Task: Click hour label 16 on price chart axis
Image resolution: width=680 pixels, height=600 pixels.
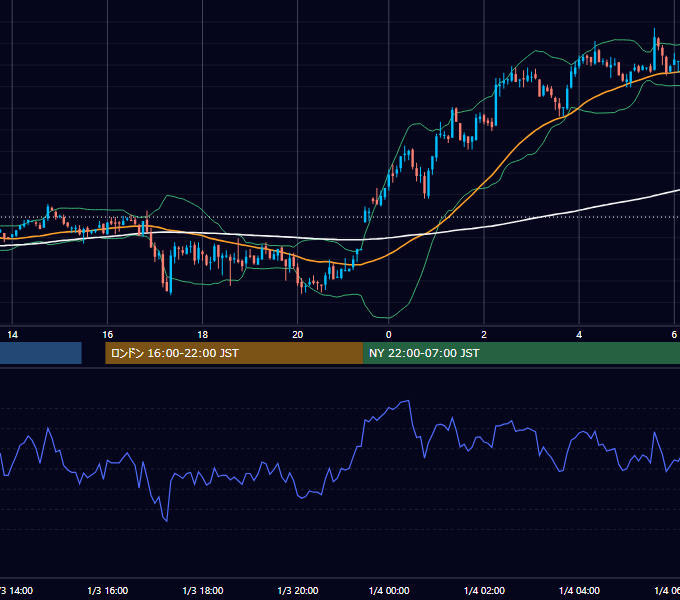Action: 108,335
